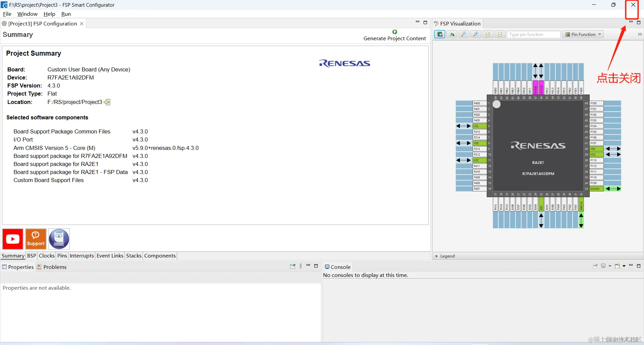Image resolution: width=644 pixels, height=345 pixels.
Task: Open the Open Console dropdown arrow
Action: click(x=624, y=266)
